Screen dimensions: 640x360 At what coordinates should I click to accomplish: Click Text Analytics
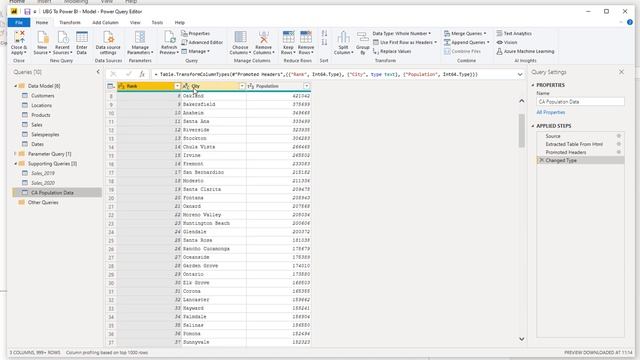coord(514,33)
